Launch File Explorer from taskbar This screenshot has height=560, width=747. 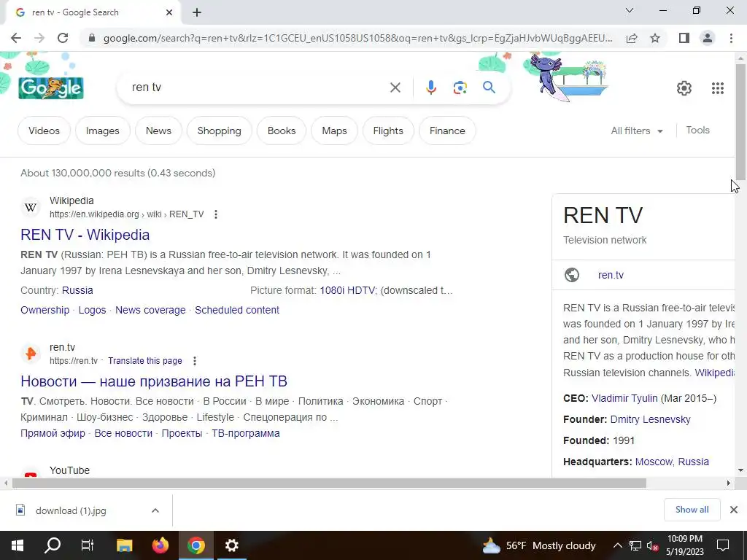(124, 545)
